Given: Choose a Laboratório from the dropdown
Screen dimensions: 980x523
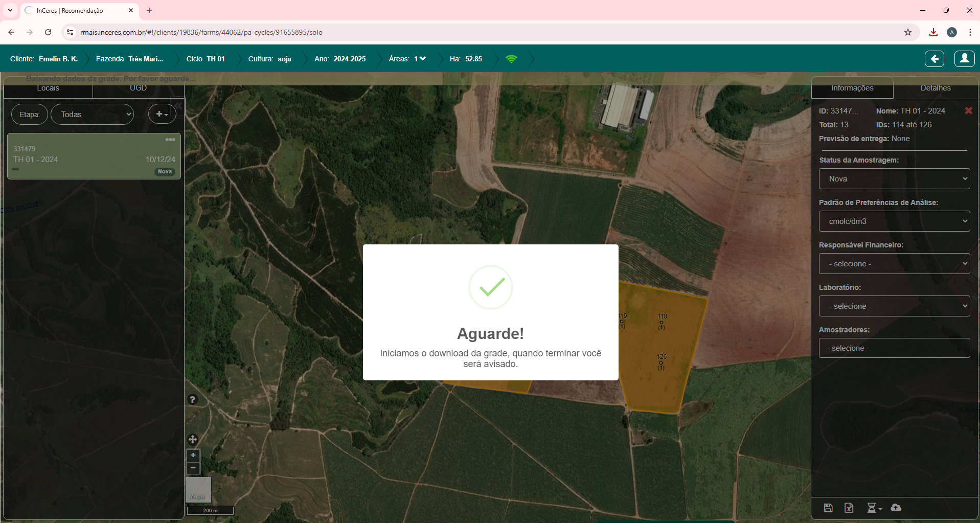Looking at the screenshot, I should (894, 306).
